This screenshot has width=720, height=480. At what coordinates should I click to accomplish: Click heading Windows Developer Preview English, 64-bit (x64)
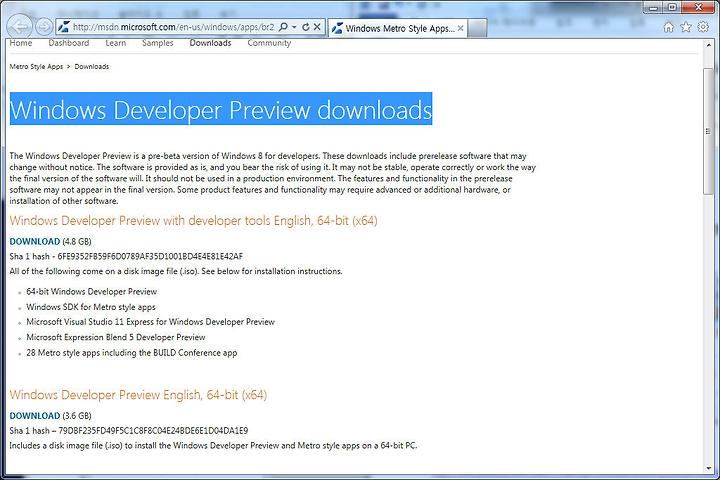point(138,395)
